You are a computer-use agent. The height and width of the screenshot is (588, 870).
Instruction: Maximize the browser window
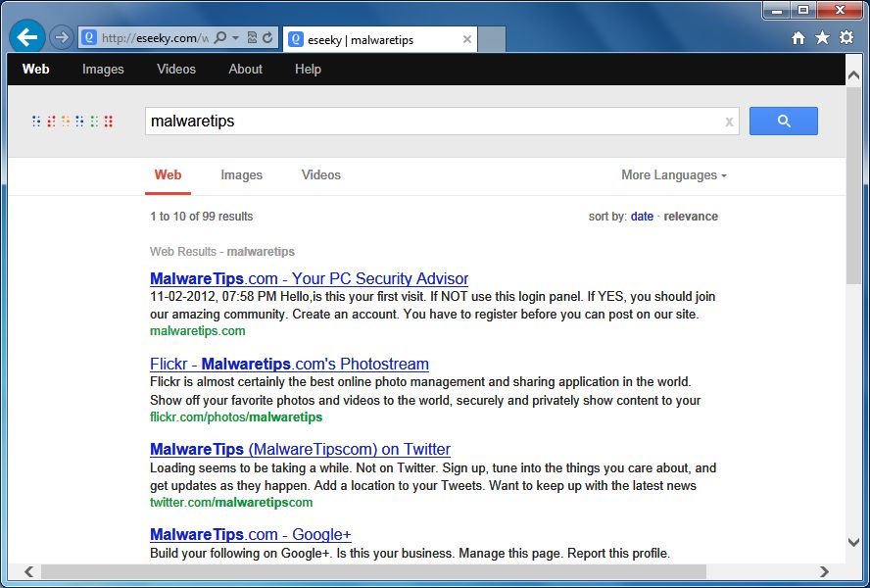click(x=802, y=10)
